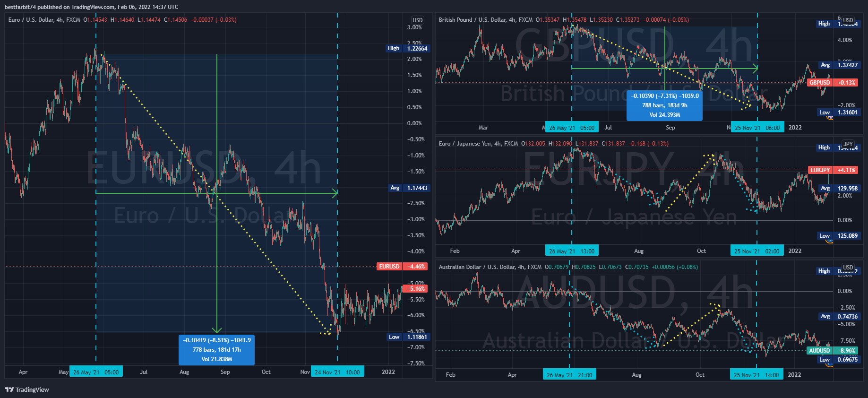Click the EUR/USD change −0.00037 (−0.03%)

tap(214, 20)
